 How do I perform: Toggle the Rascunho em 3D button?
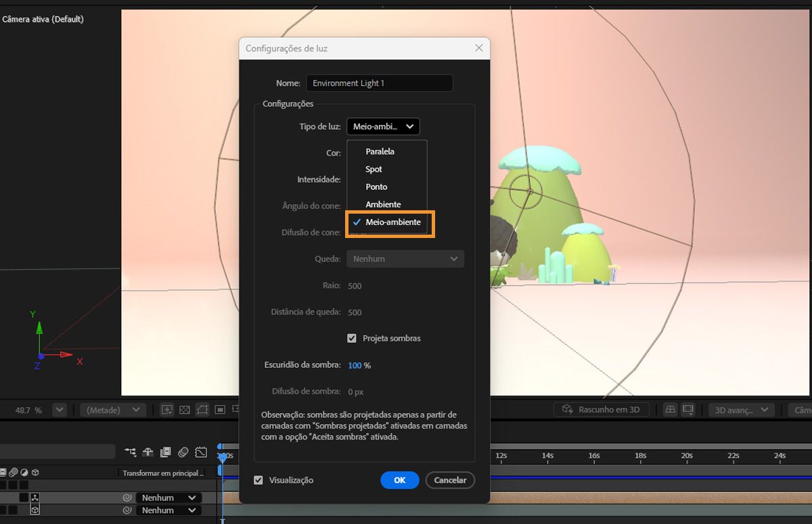(x=602, y=410)
